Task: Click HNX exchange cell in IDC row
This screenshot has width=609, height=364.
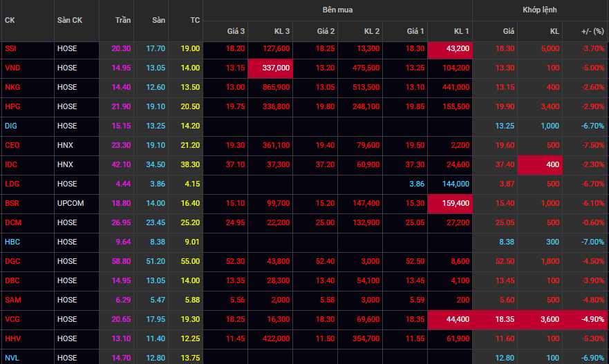Action: [65, 165]
